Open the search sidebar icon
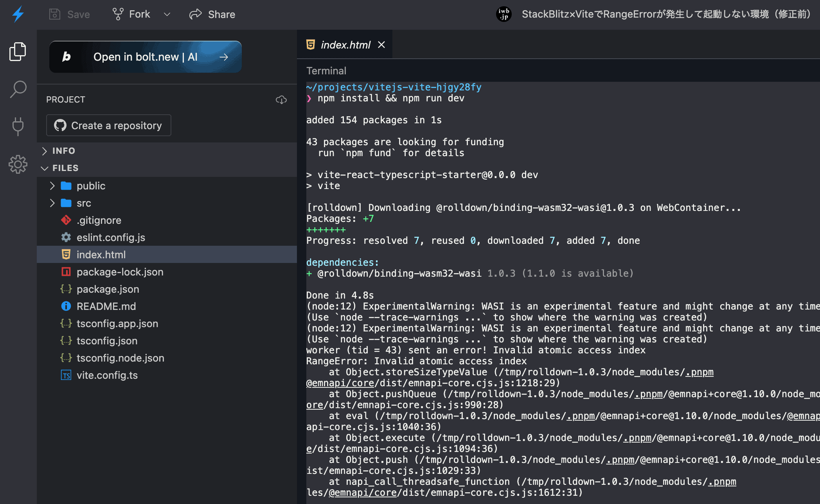 pyautogui.click(x=18, y=90)
